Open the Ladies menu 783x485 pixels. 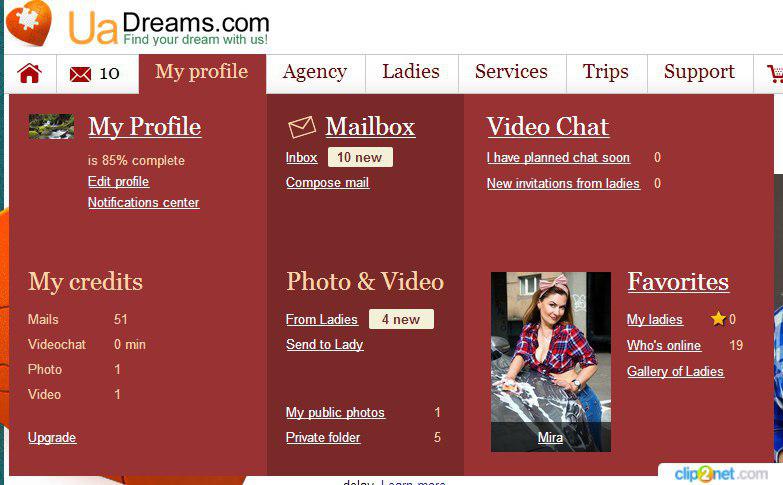click(411, 72)
